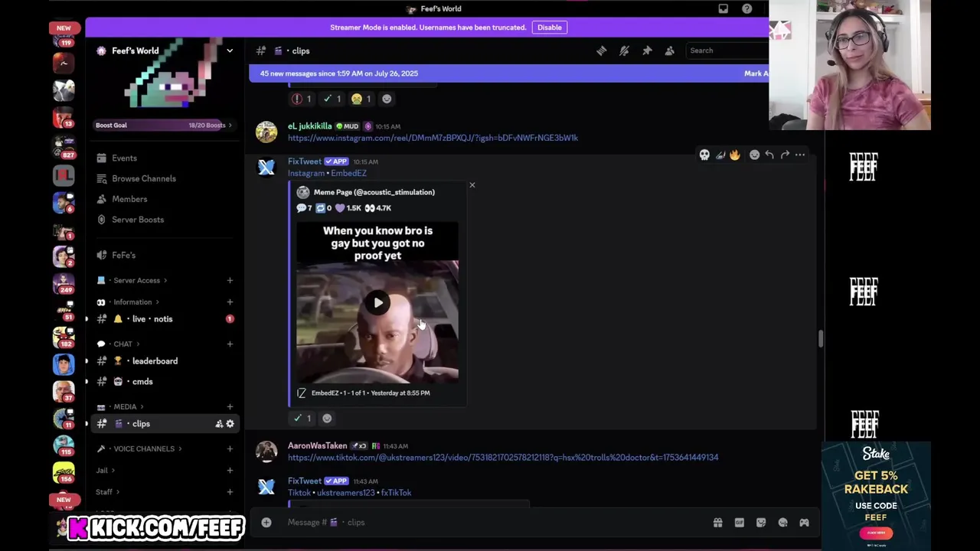Screen dimensions: 980x551
Task: Click the reply arrow on hovered message
Action: (769, 155)
